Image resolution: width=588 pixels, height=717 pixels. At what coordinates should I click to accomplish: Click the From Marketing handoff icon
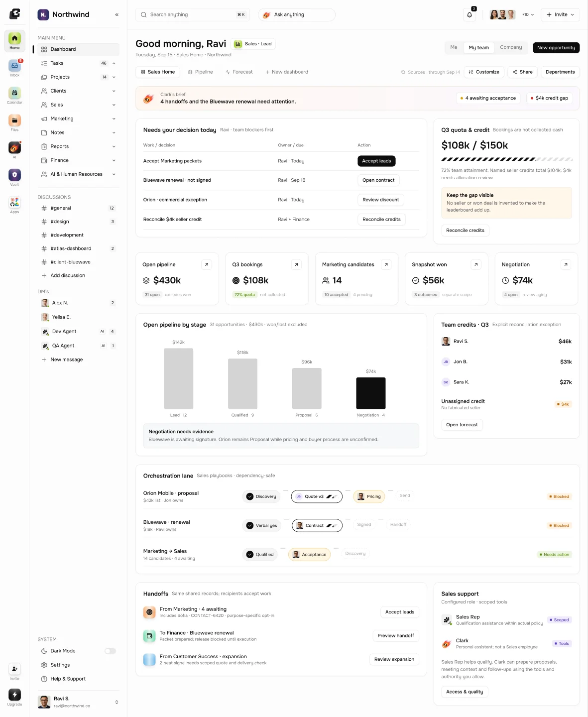(x=149, y=612)
